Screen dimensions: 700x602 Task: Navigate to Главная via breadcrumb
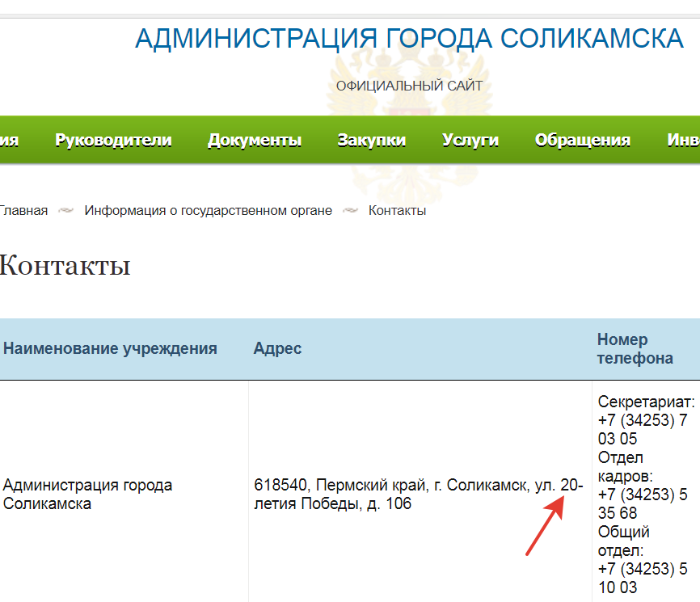[23, 211]
